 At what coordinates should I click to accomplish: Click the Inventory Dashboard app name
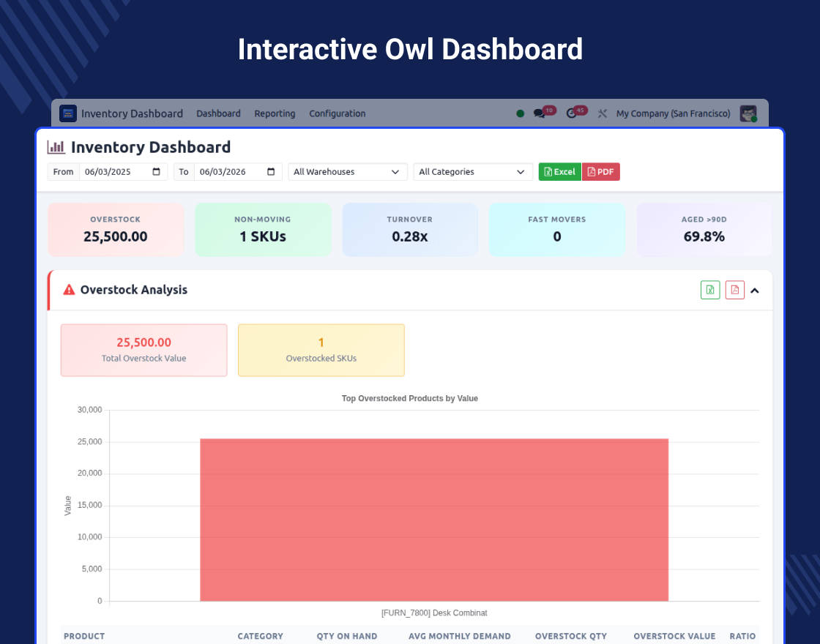pos(132,113)
